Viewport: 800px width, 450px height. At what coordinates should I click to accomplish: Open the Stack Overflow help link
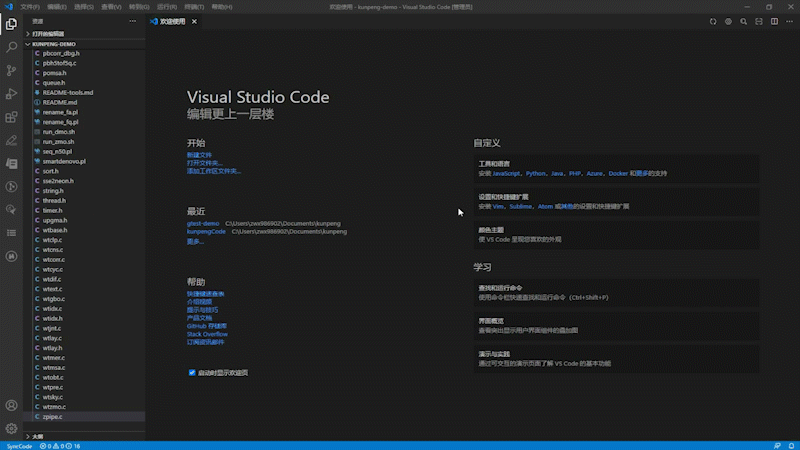coord(207,334)
